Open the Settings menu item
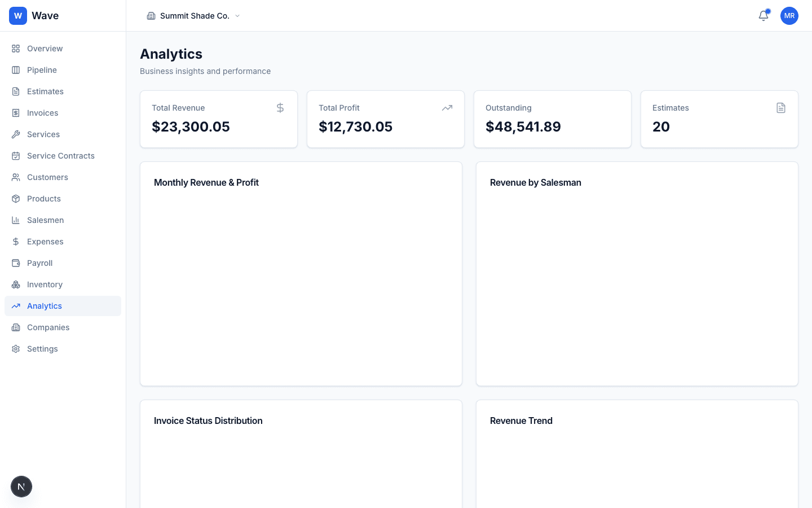 (x=42, y=349)
